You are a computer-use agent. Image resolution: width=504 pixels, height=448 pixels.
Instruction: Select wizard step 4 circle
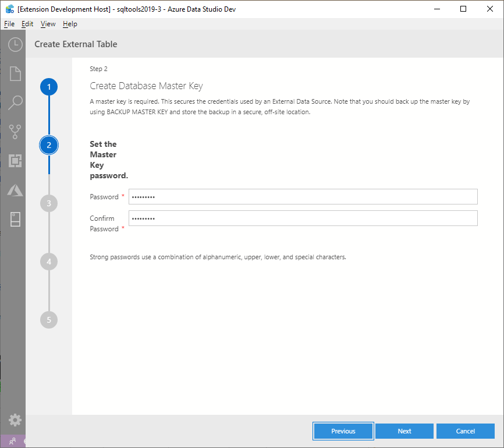point(49,262)
